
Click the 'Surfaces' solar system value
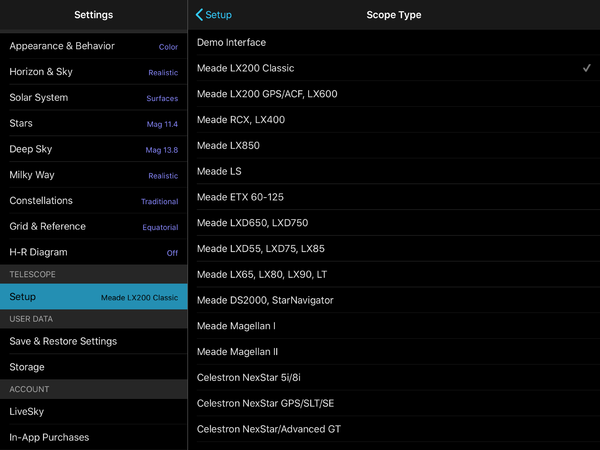coord(162,98)
